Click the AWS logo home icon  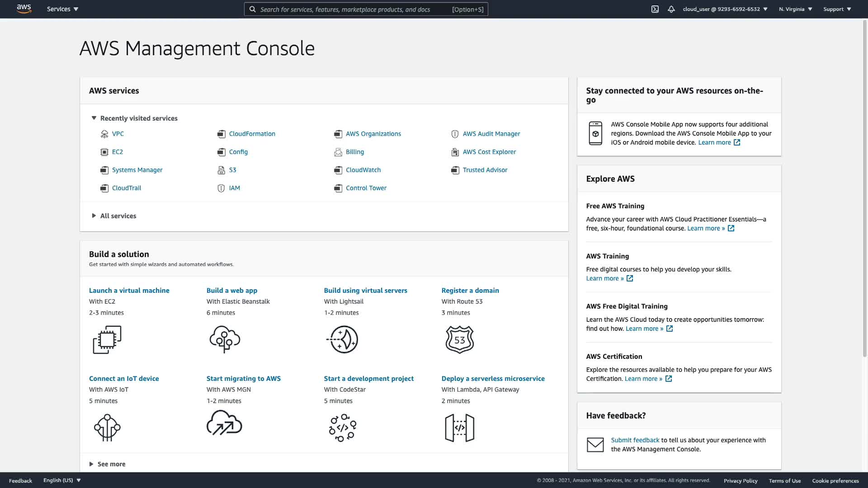coord(24,9)
